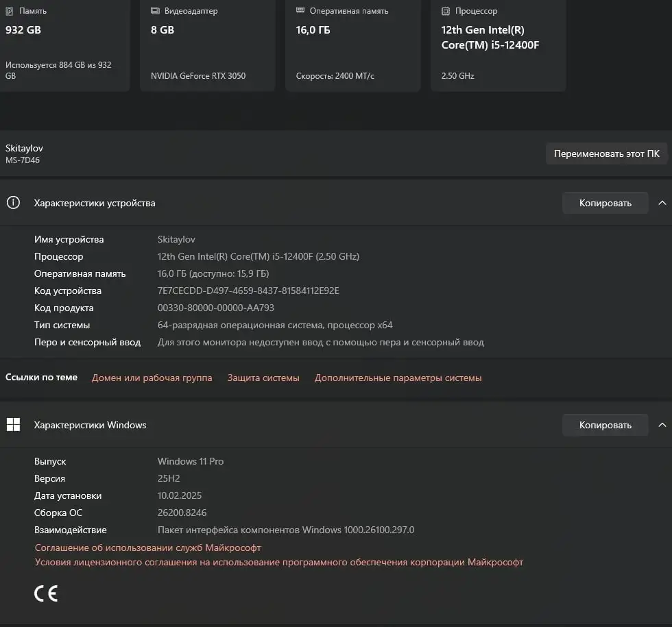Click the Процессор card icon
Image resolution: width=672 pixels, height=627 pixels.
coord(446,11)
